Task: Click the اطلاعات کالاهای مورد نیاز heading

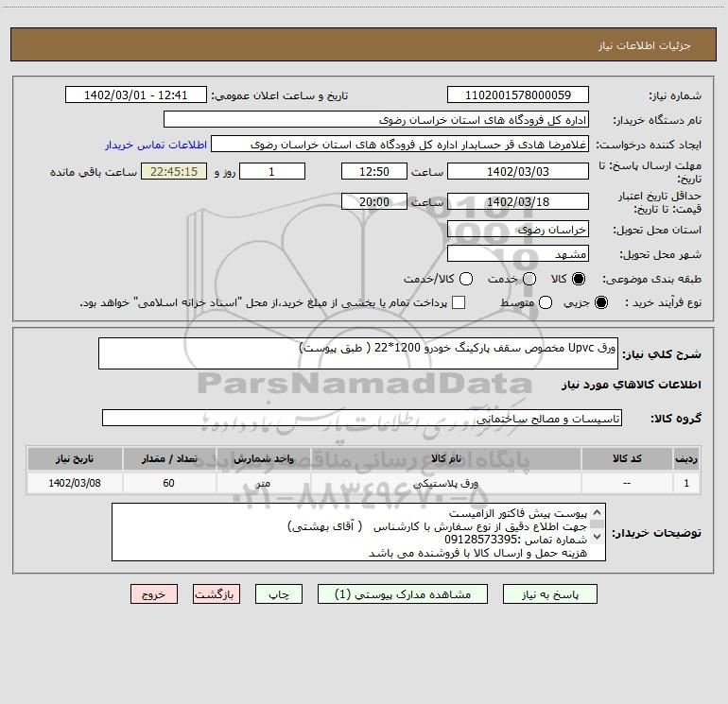Action: 631,385
